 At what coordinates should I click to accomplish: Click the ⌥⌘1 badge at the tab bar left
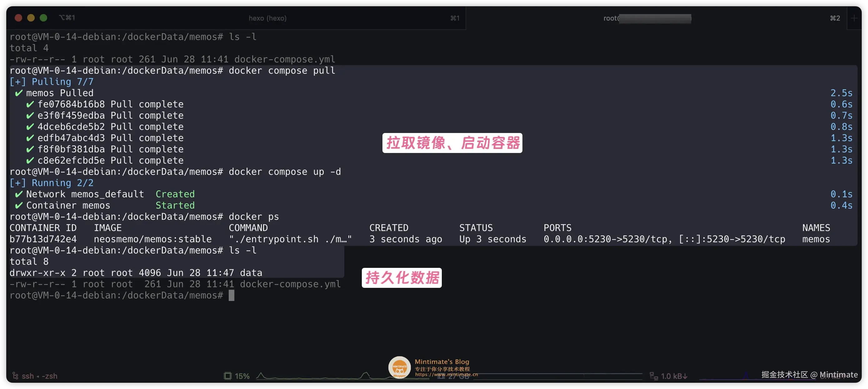66,17
